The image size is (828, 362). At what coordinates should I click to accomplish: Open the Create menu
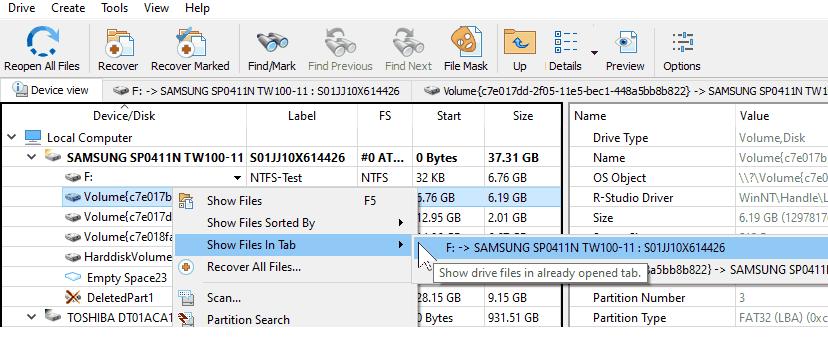click(68, 8)
